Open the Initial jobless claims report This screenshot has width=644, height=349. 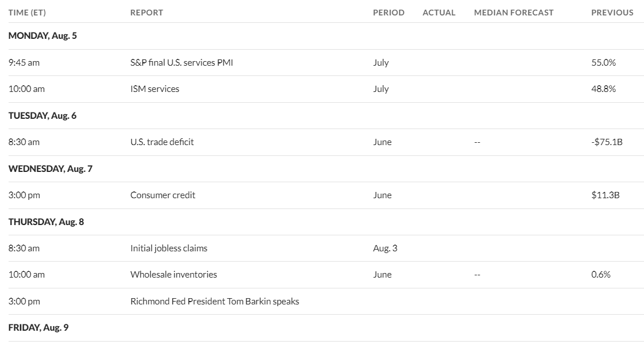pyautogui.click(x=169, y=248)
